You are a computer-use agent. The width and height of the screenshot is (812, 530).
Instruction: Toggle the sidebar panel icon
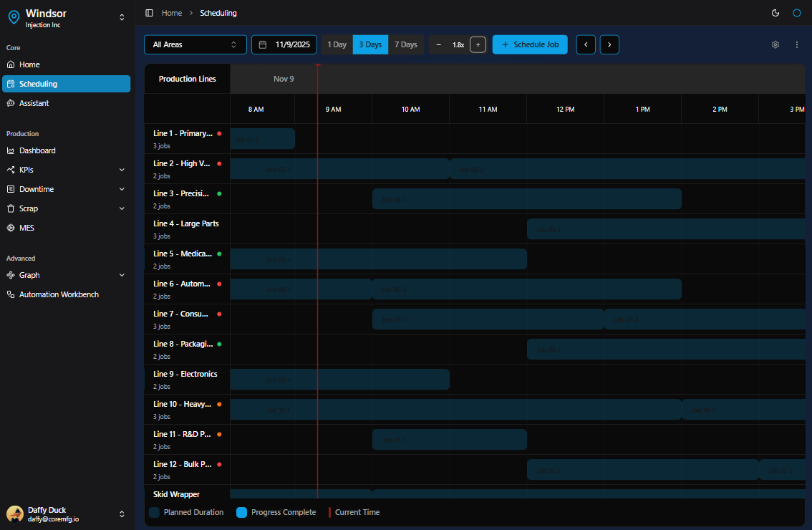(149, 13)
